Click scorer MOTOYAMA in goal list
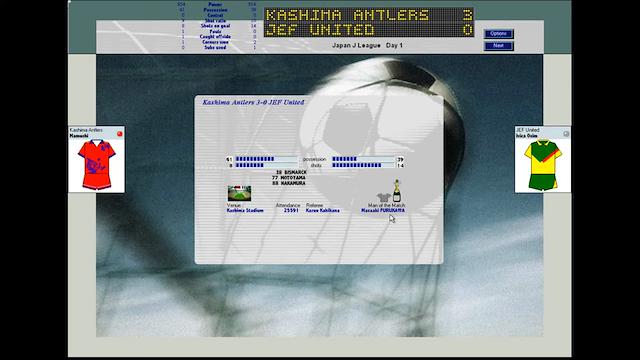The height and width of the screenshot is (360, 640). click(289, 178)
